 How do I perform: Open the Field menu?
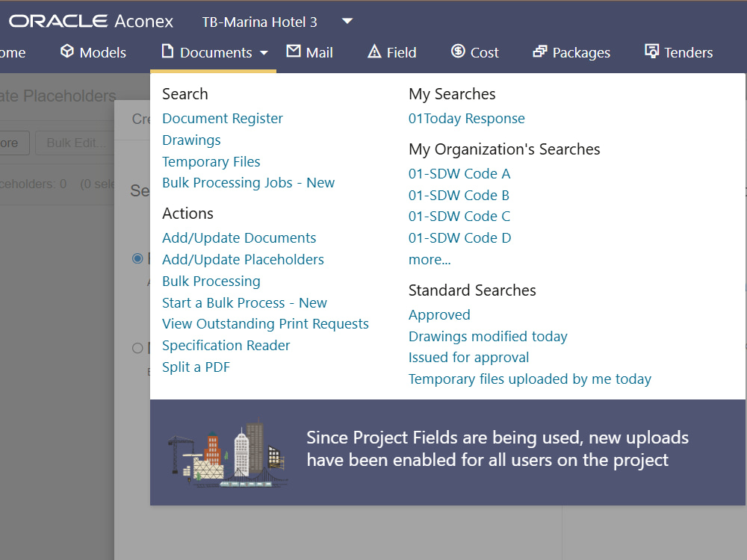pos(392,52)
